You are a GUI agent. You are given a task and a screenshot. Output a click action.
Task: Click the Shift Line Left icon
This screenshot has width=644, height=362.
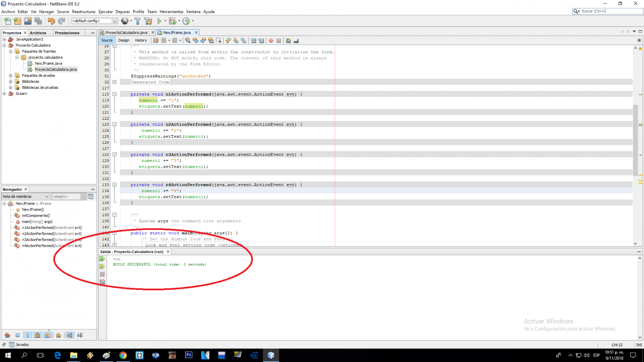253,40
